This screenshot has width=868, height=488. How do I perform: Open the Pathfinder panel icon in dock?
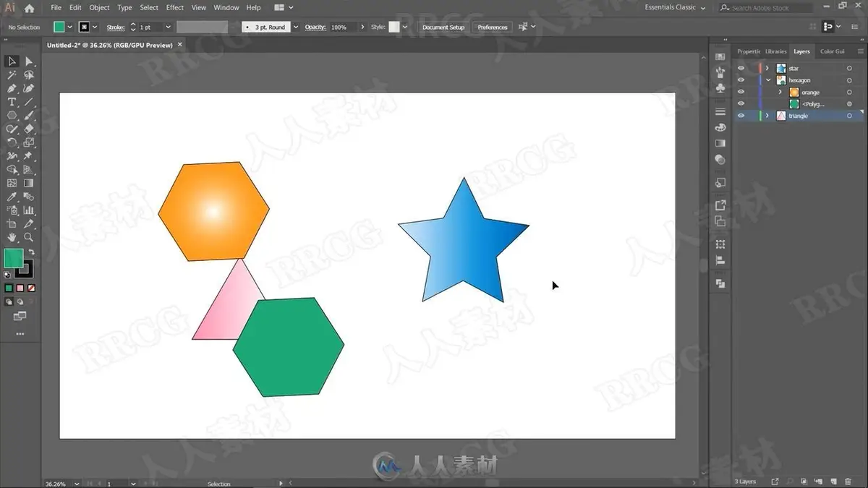point(720,283)
